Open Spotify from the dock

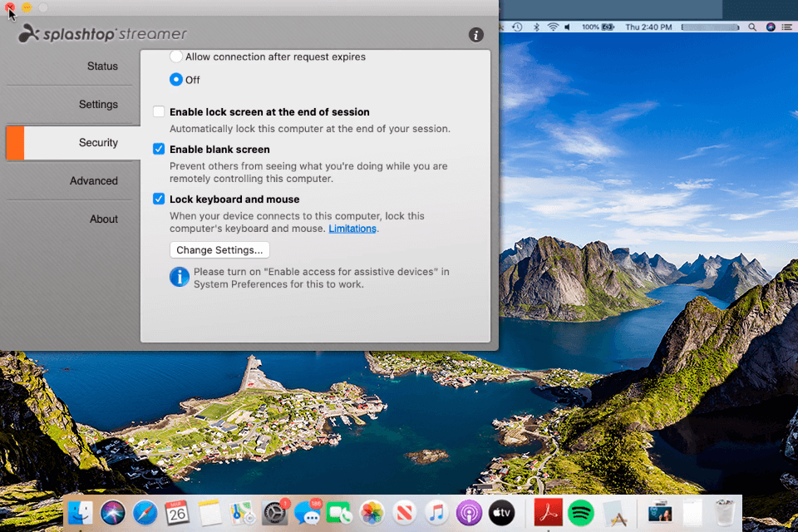(x=581, y=512)
